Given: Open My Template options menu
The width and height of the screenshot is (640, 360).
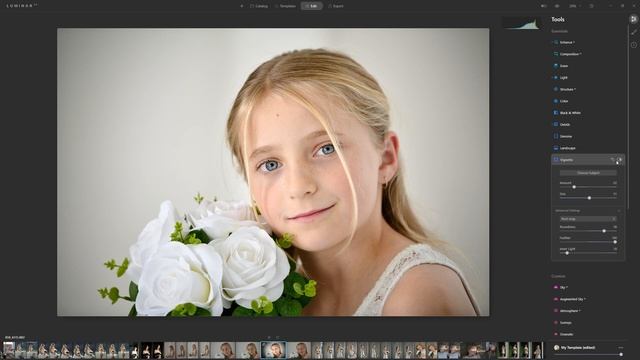Looking at the screenshot, I should 621,348.
